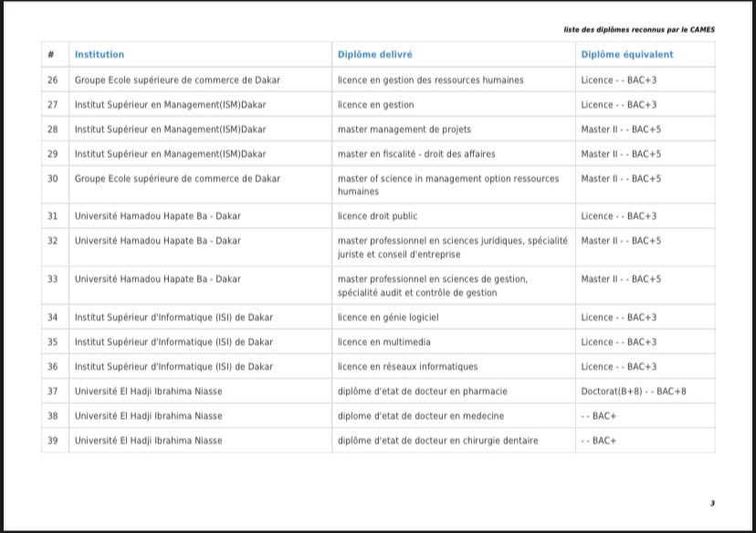
Task: Select 'master en fiscalité - droit des affaires' cell
Action: tap(415, 154)
